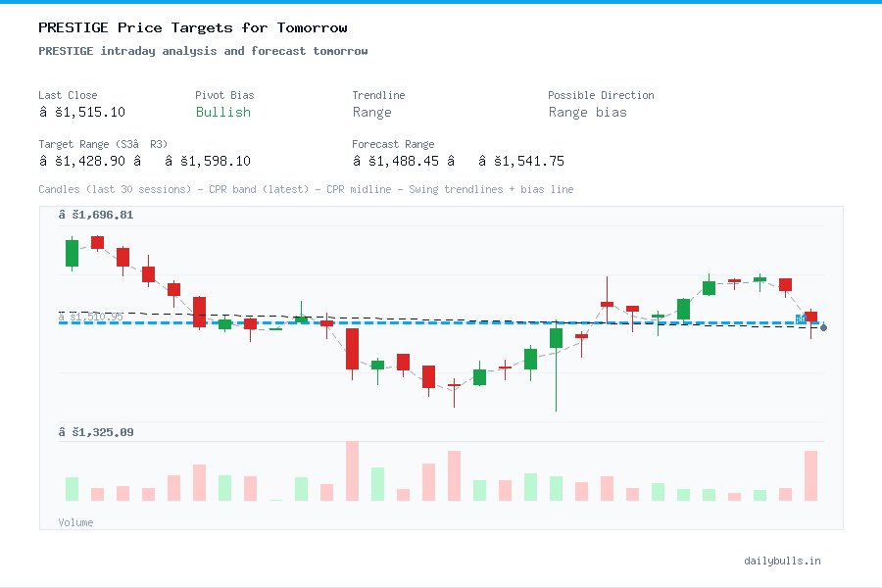Screen dimensions: 882x588
Task: Click the ₹1,696.81 upper price axis label
Action: [95, 215]
